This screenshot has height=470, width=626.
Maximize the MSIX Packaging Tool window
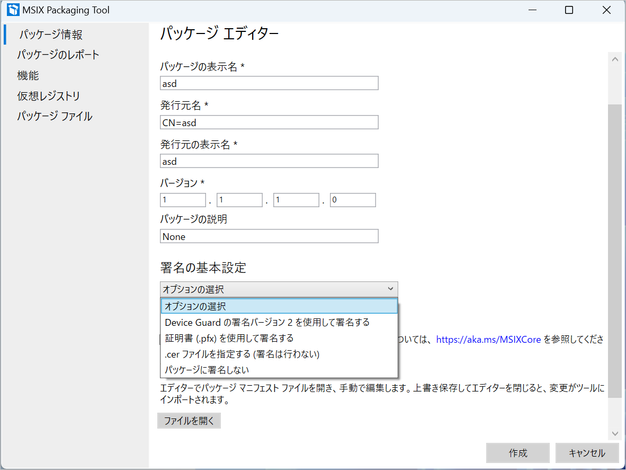(569, 10)
